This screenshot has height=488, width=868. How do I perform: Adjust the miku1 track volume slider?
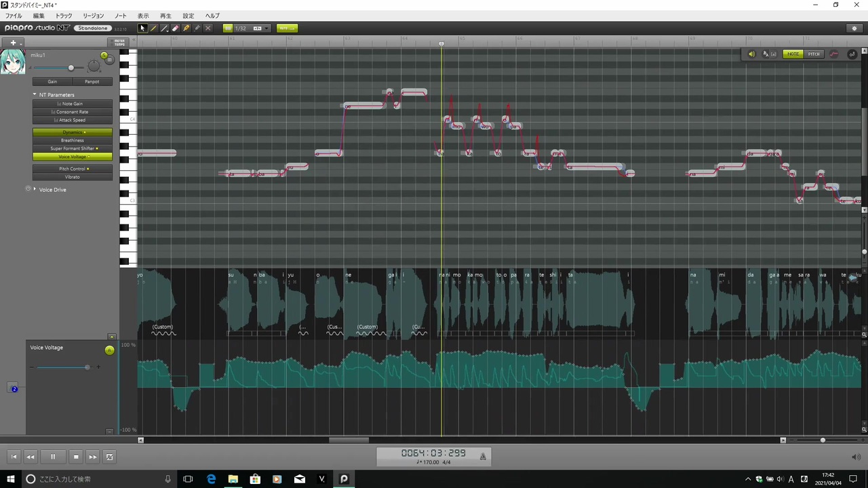pos(71,68)
